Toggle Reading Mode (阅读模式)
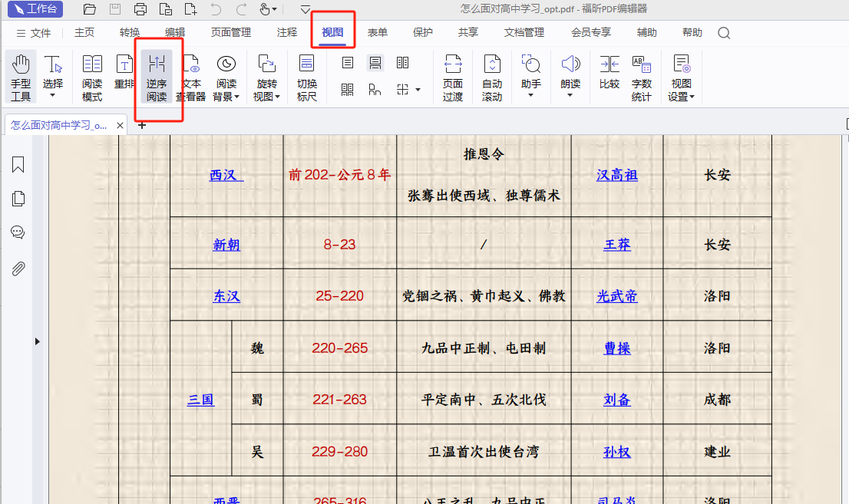The image size is (849, 504). click(92, 77)
